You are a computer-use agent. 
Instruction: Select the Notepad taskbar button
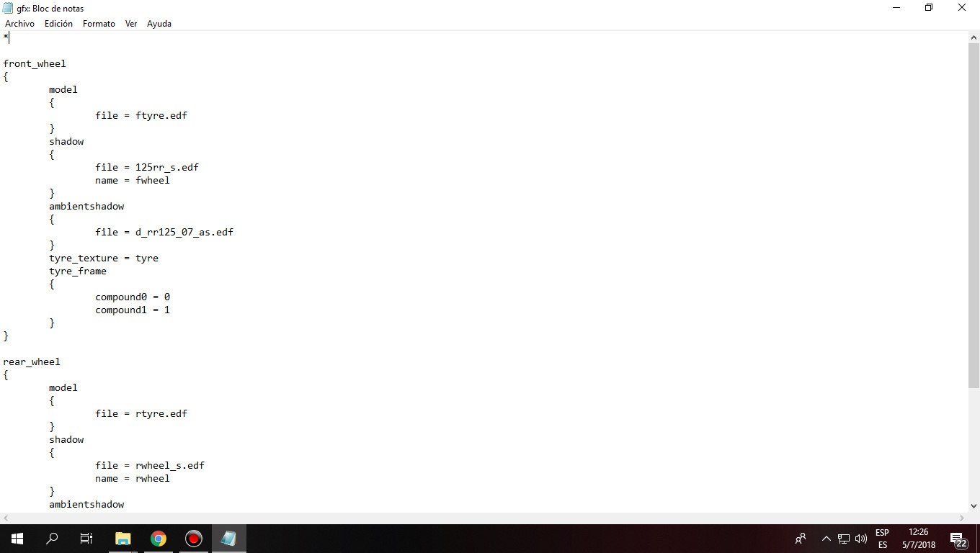[x=228, y=539]
